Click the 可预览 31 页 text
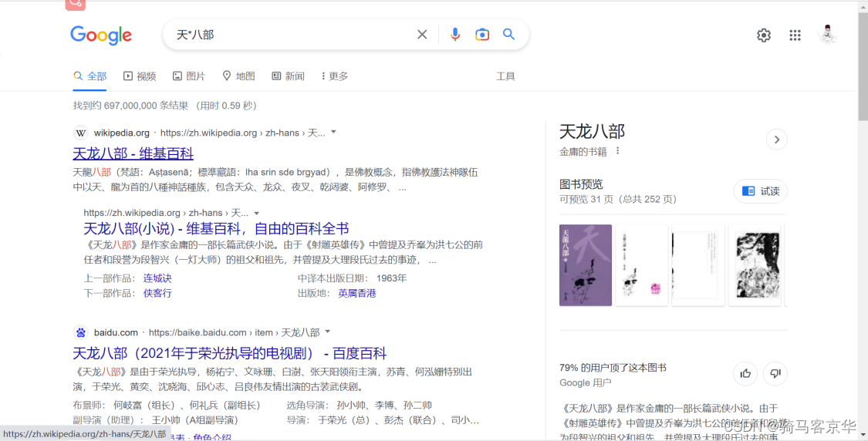This screenshot has height=441, width=868. pos(586,199)
